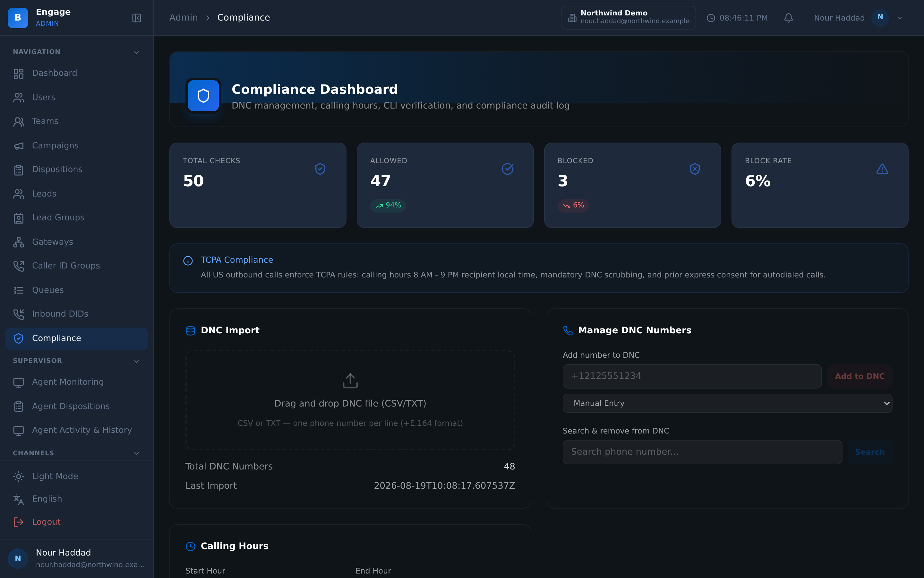Screen dimensions: 924x578
Task: Click the Caller ID Groups phone icon
Action: (x=19, y=266)
